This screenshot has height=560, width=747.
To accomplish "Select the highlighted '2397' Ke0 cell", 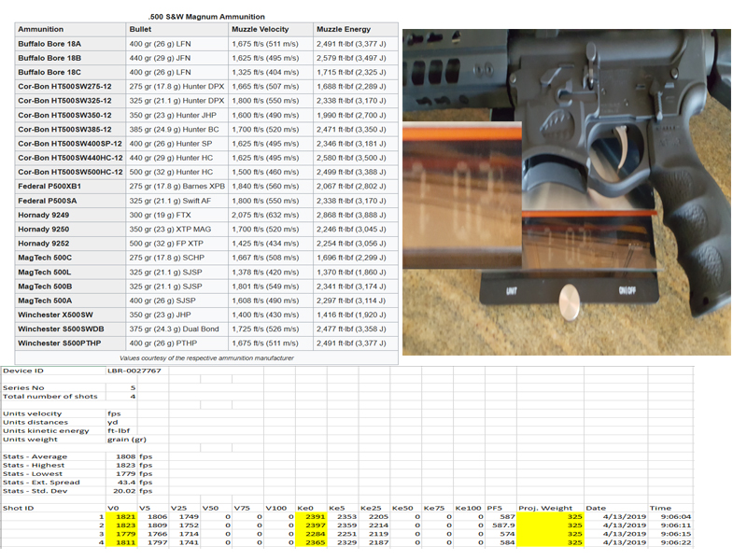I will [311, 525].
